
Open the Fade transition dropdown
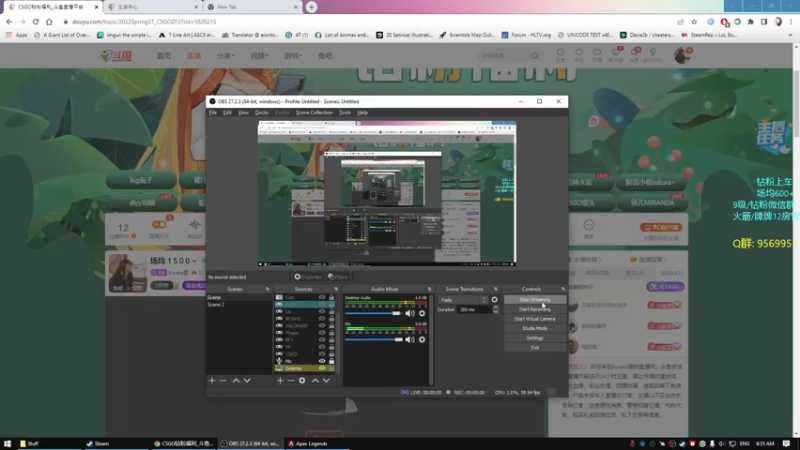click(x=463, y=300)
